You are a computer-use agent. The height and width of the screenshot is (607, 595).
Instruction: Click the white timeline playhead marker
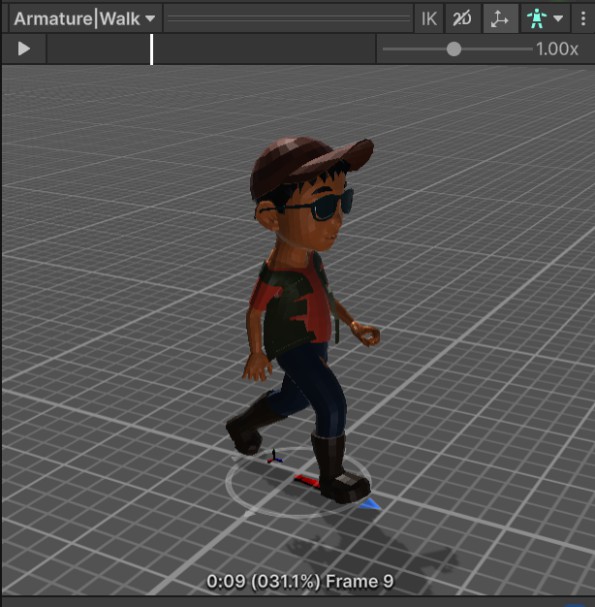(151, 50)
